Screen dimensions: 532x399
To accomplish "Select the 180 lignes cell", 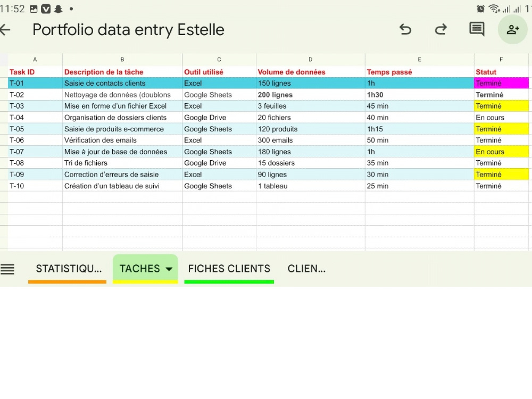I will [311, 152].
